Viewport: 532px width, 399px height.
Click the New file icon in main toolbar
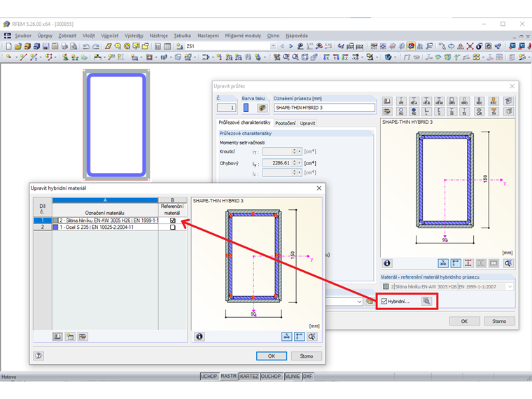[8, 46]
